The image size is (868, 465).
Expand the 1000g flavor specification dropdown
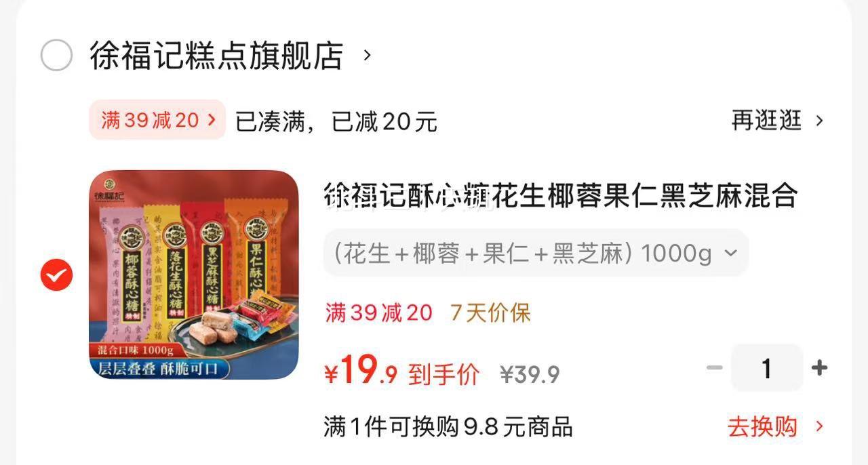point(536,254)
